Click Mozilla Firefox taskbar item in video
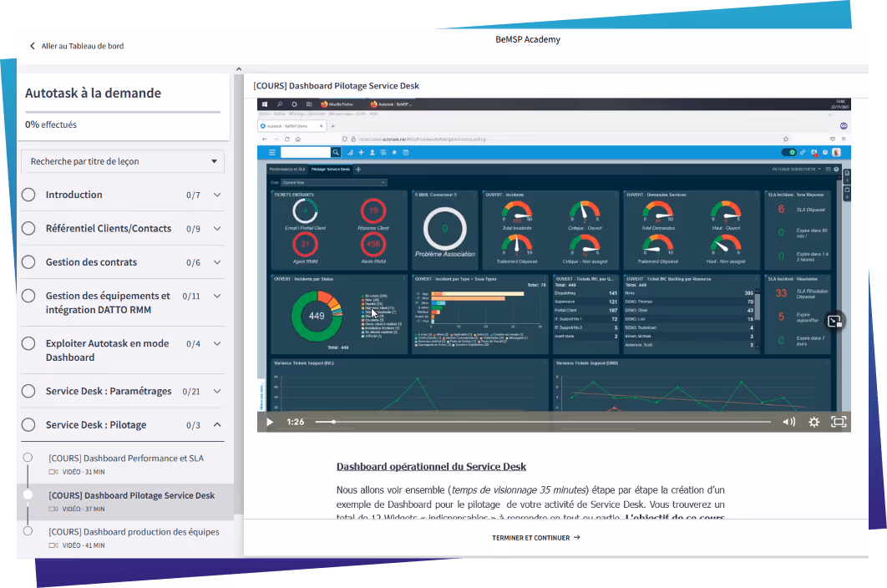887x588 pixels. pyautogui.click(x=337, y=104)
